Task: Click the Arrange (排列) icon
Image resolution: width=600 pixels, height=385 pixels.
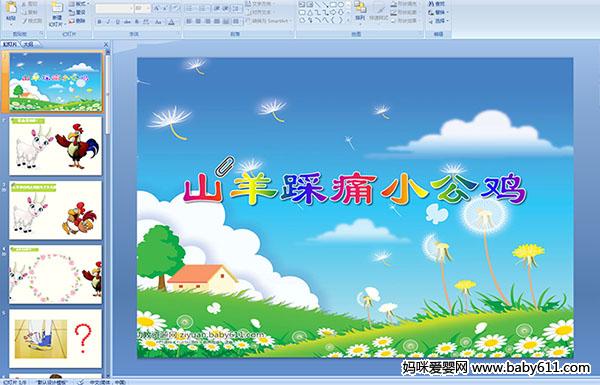Action: 360,10
